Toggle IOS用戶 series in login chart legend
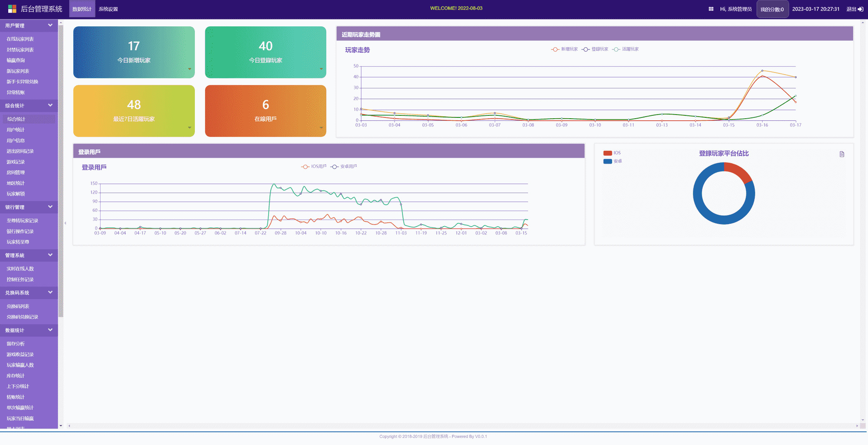Image resolution: width=868 pixels, height=445 pixels. [x=314, y=166]
